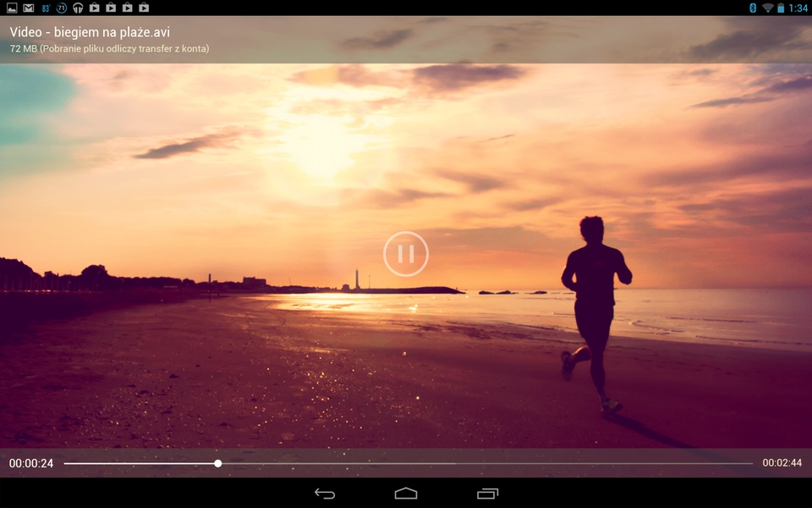812x508 pixels.
Task: Tap the Android Back navigation icon
Action: [325, 494]
